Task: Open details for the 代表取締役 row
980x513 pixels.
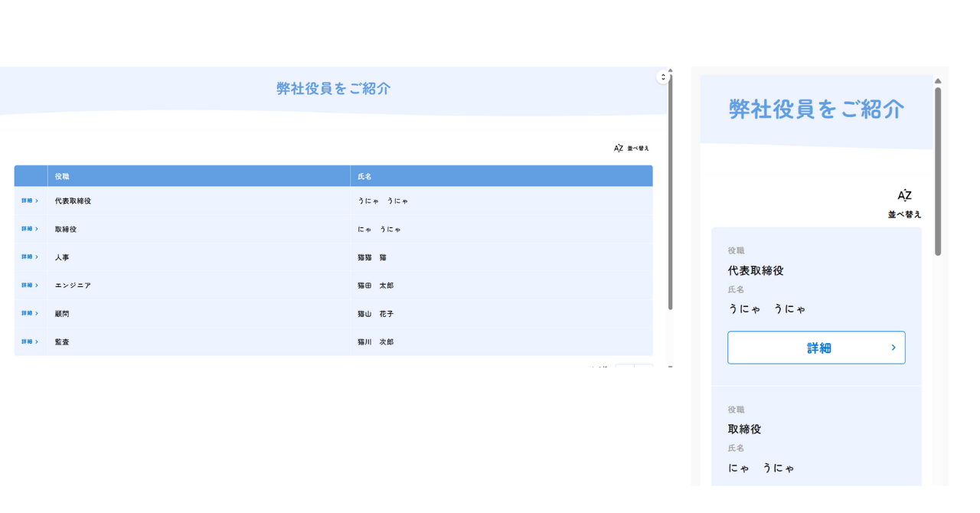Action: point(29,200)
